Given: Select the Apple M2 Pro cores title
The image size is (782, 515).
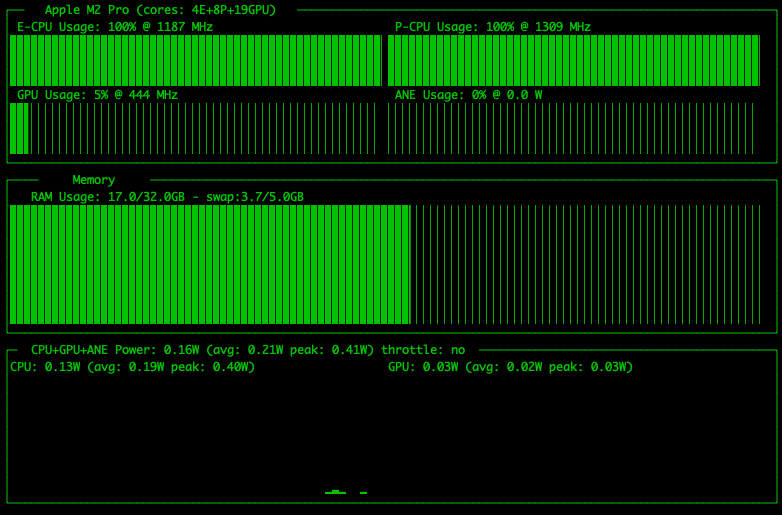Looking at the screenshot, I should pyautogui.click(x=160, y=10).
